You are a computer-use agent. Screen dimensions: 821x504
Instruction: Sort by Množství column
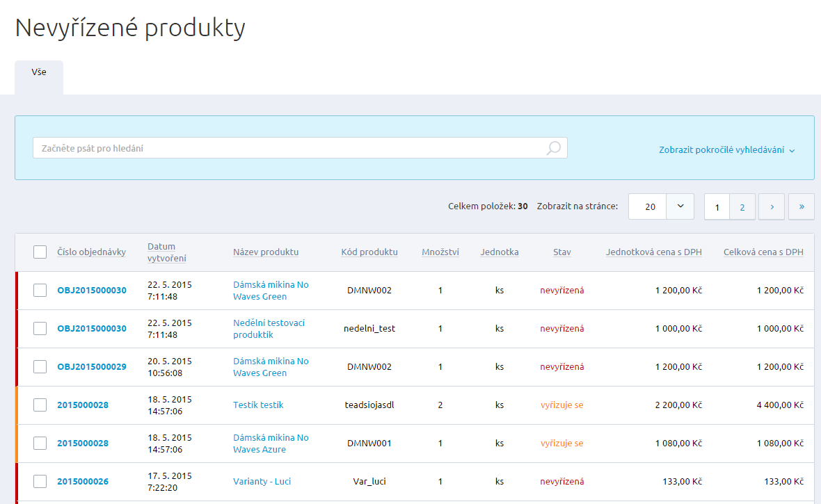pos(440,252)
